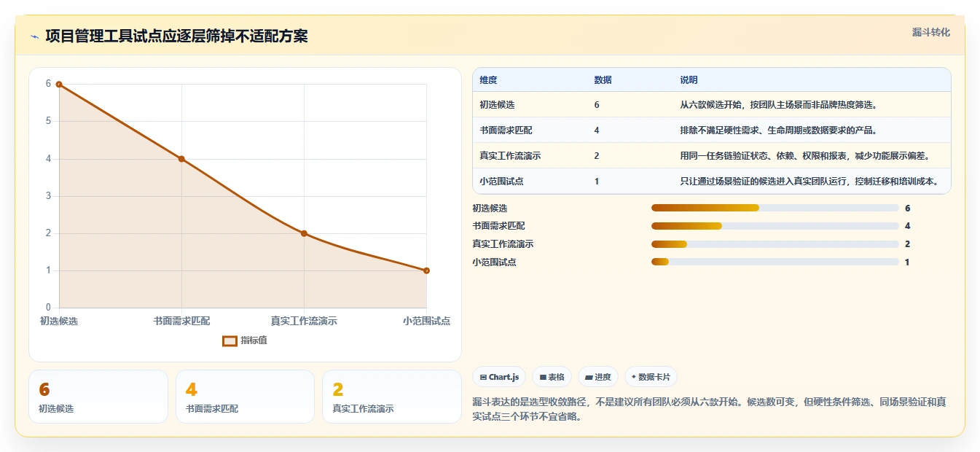This screenshot has height=452, width=980.
Task: Click the 进度 chip
Action: [598, 377]
